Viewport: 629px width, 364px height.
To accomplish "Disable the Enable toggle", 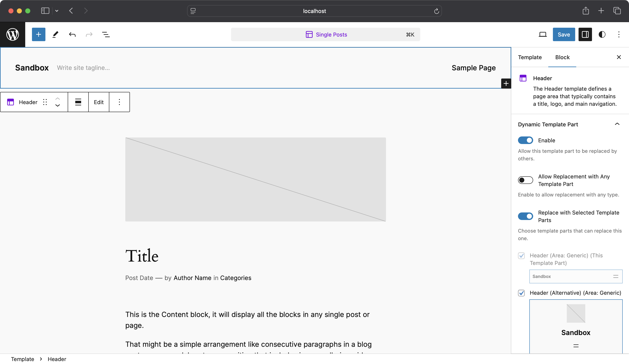I will tap(525, 140).
